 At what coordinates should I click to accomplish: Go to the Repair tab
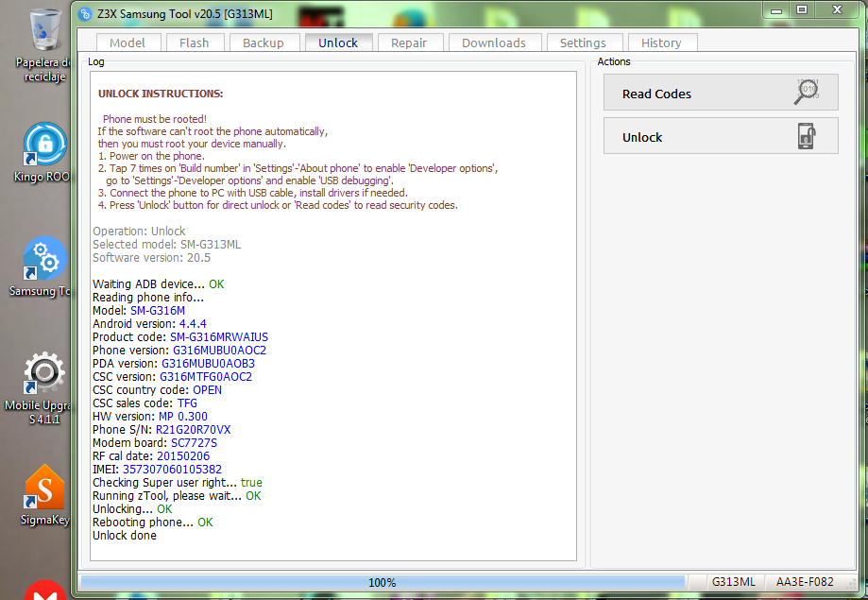tap(409, 43)
